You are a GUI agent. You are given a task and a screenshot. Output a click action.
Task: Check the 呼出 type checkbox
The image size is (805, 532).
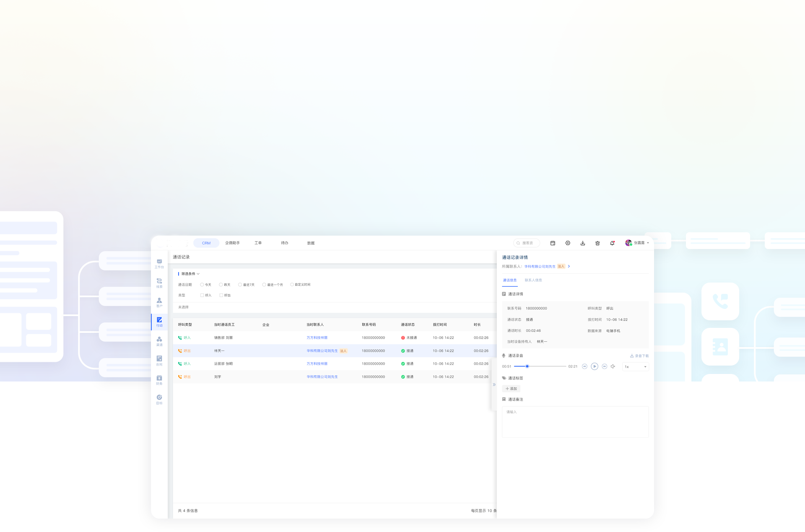[221, 295]
